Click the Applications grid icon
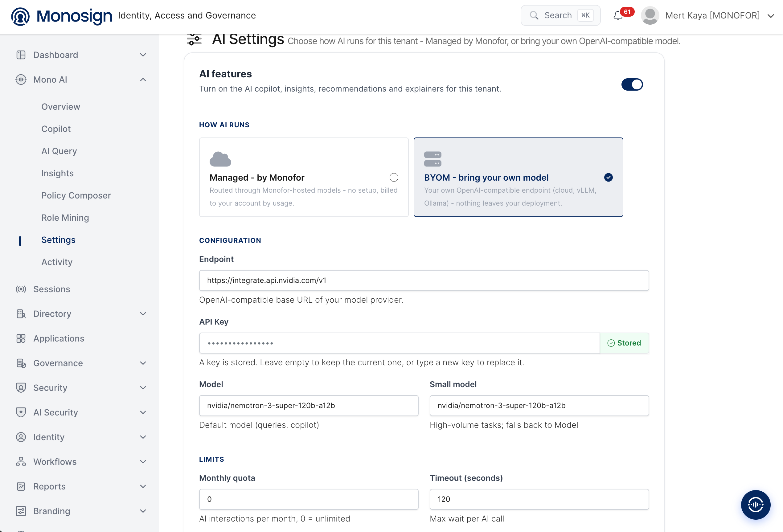This screenshot has width=783, height=532. click(21, 338)
